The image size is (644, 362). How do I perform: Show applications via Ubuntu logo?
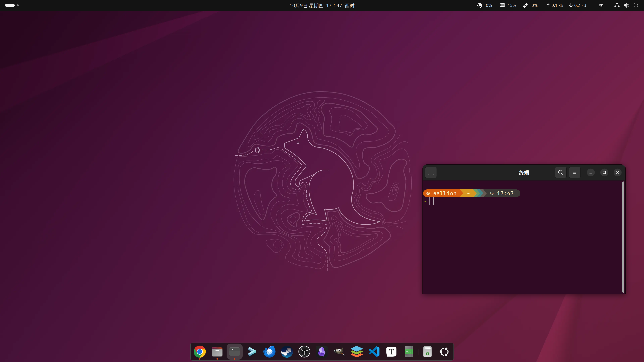coord(444,352)
